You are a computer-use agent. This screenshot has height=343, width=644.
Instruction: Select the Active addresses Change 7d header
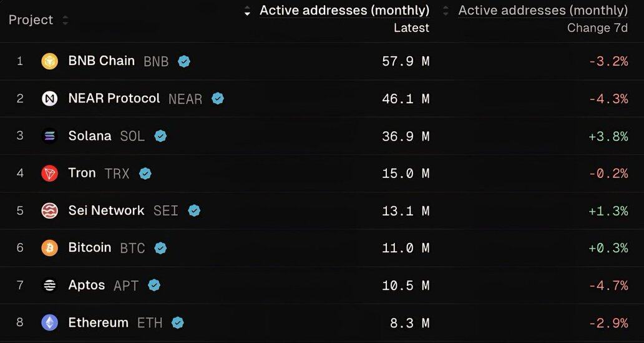click(x=543, y=11)
